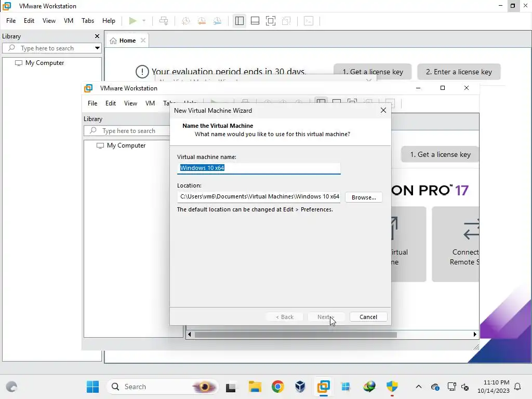The image size is (532, 399).
Task: Open Windows Security shield taskbar icon
Action: [392, 387]
